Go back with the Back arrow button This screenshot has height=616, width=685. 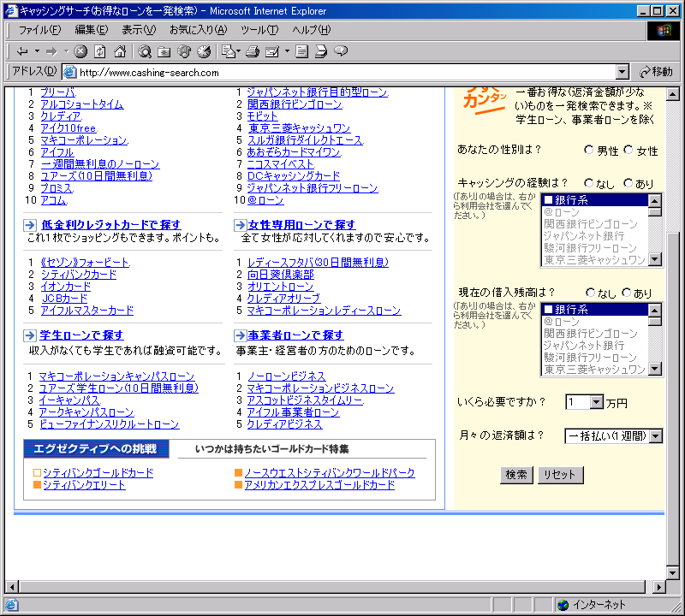point(22,51)
